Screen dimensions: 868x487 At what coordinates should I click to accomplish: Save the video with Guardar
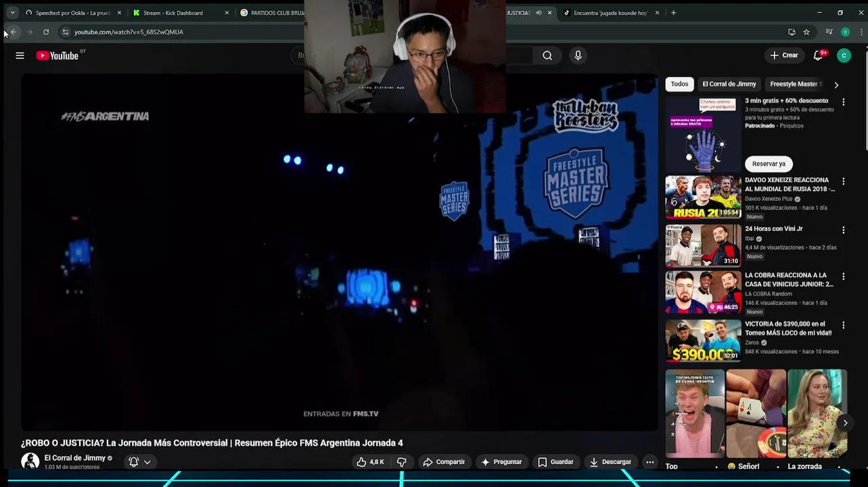point(555,462)
